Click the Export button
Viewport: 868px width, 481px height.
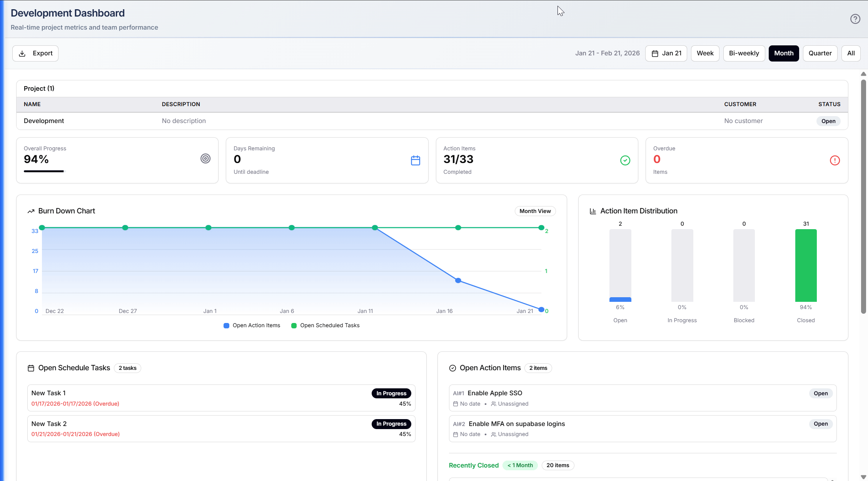(35, 53)
